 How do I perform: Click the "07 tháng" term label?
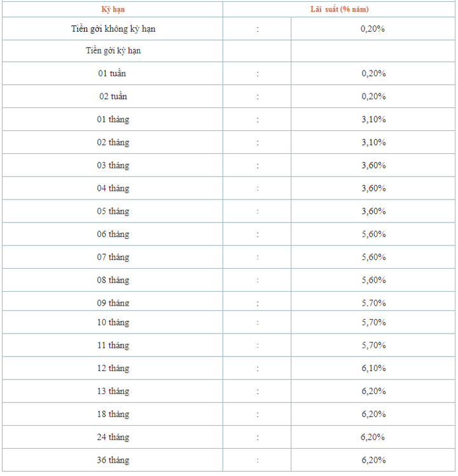[113, 257]
